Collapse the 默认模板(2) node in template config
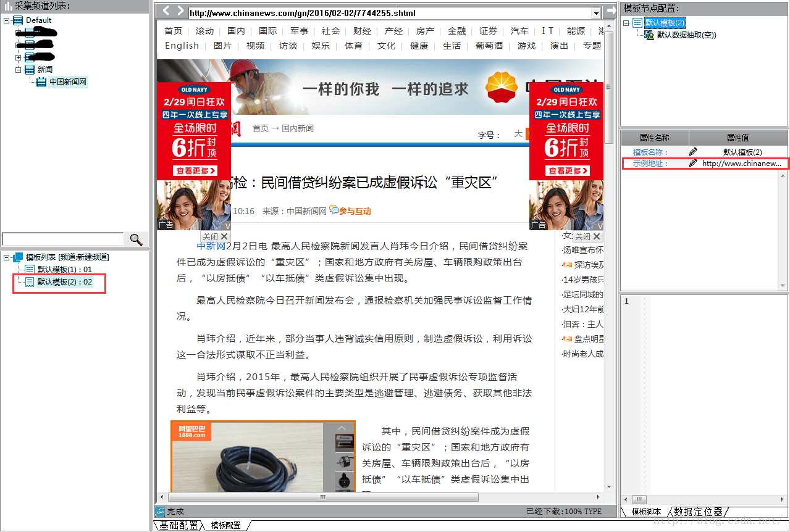This screenshot has height=532, width=790. point(626,23)
